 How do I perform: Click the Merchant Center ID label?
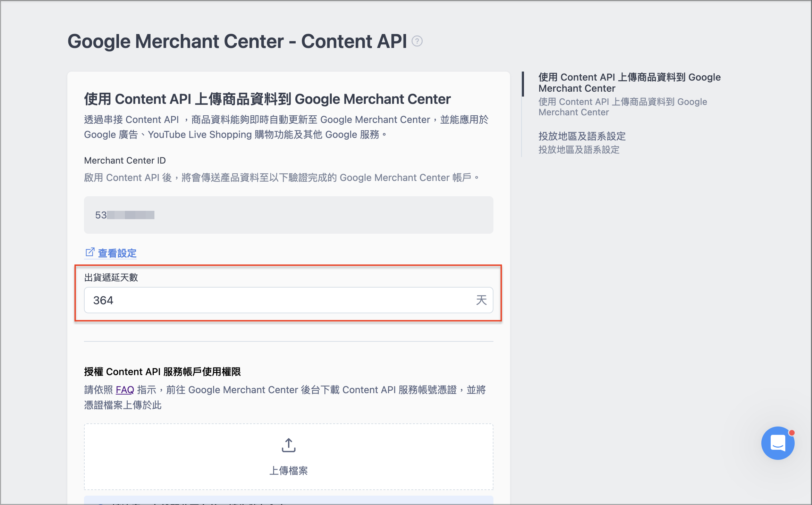pyautogui.click(x=125, y=160)
